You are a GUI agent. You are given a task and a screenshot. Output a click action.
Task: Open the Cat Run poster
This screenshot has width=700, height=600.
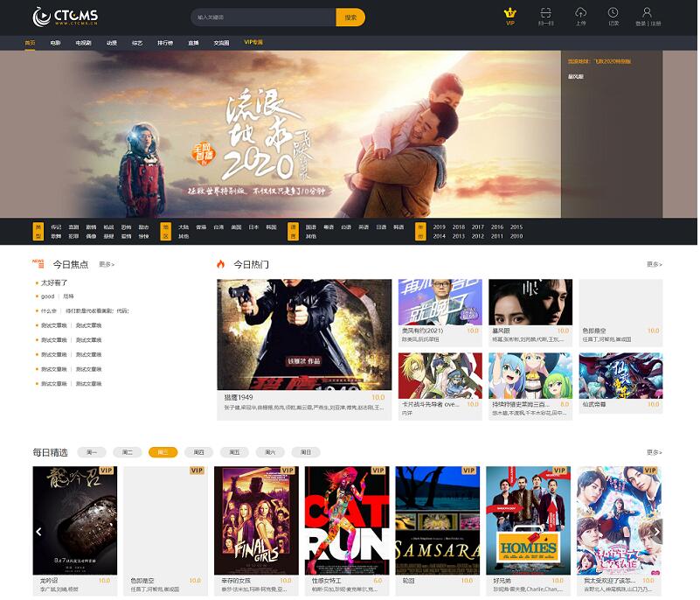click(347, 520)
